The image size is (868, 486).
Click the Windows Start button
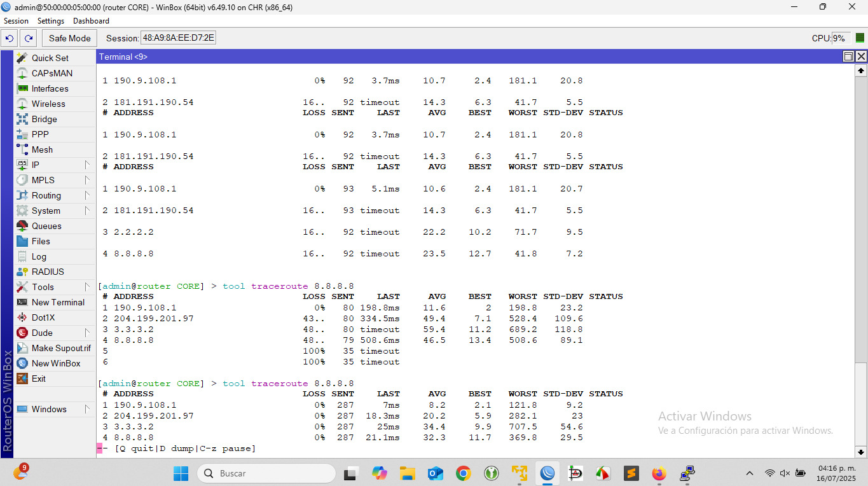tap(181, 473)
